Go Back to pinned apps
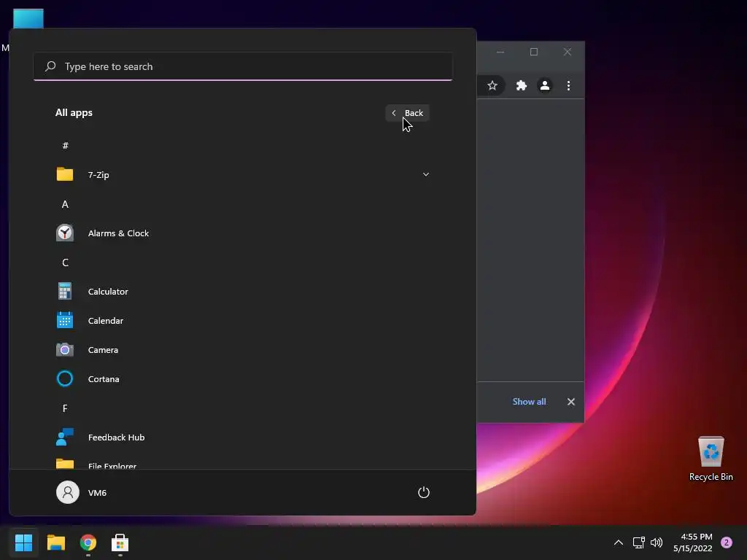 pos(407,113)
